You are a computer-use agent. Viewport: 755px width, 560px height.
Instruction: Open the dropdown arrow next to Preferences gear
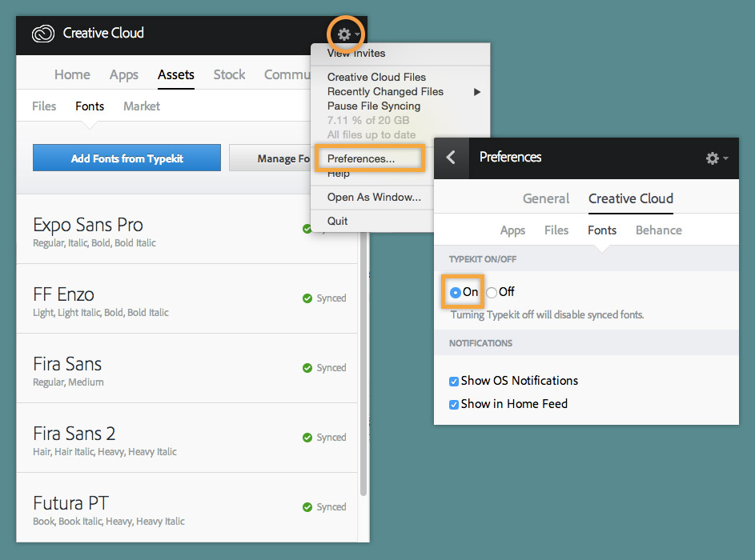point(725,158)
